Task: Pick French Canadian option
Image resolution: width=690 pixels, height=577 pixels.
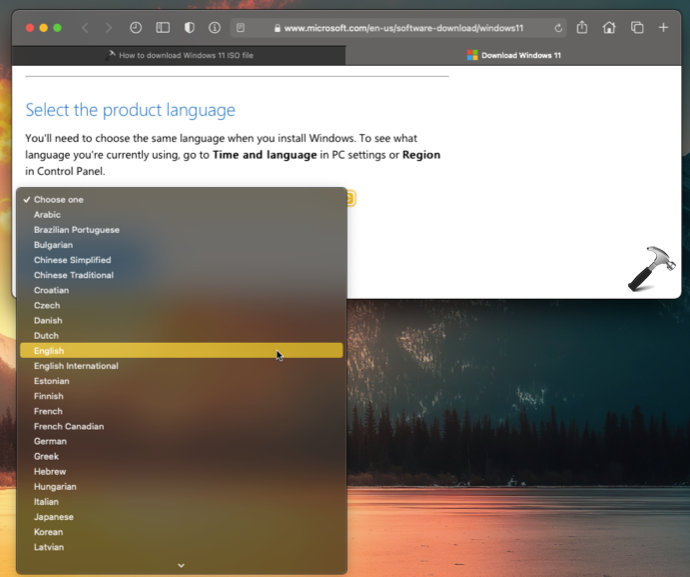Action: [181, 426]
